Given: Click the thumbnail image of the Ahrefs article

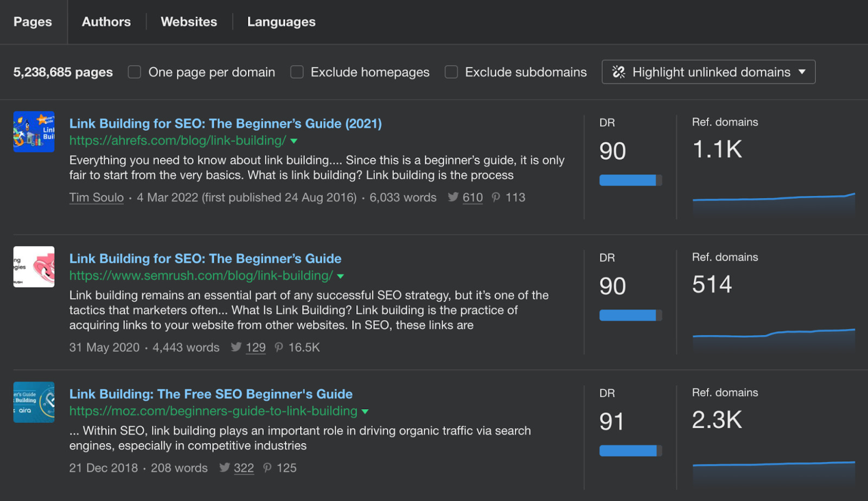Looking at the screenshot, I should click(34, 131).
